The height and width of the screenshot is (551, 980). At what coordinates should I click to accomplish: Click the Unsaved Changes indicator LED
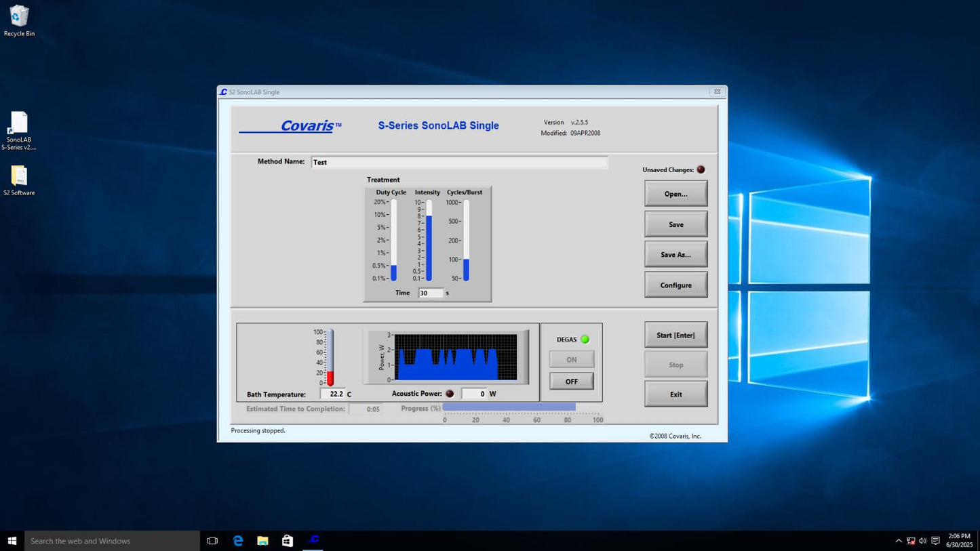click(701, 170)
